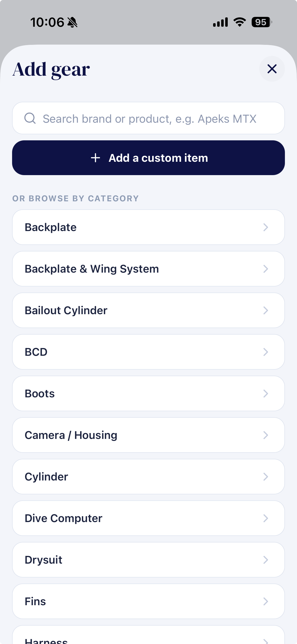Focus the brand or product search field

point(148,118)
